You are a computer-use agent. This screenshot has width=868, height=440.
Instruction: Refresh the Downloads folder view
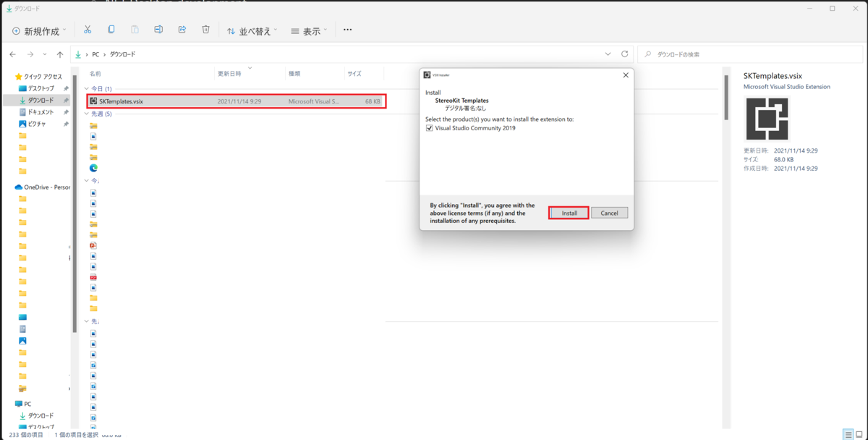[x=626, y=54]
